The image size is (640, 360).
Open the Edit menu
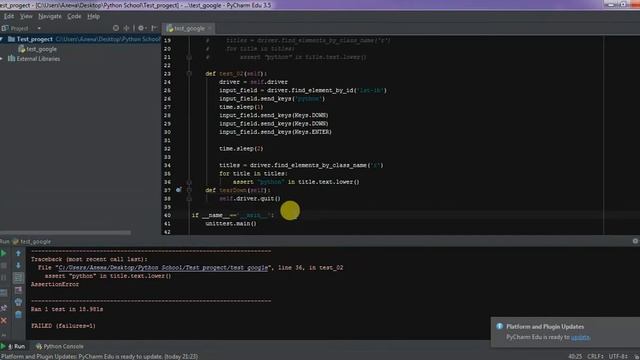pyautogui.click(x=9, y=16)
